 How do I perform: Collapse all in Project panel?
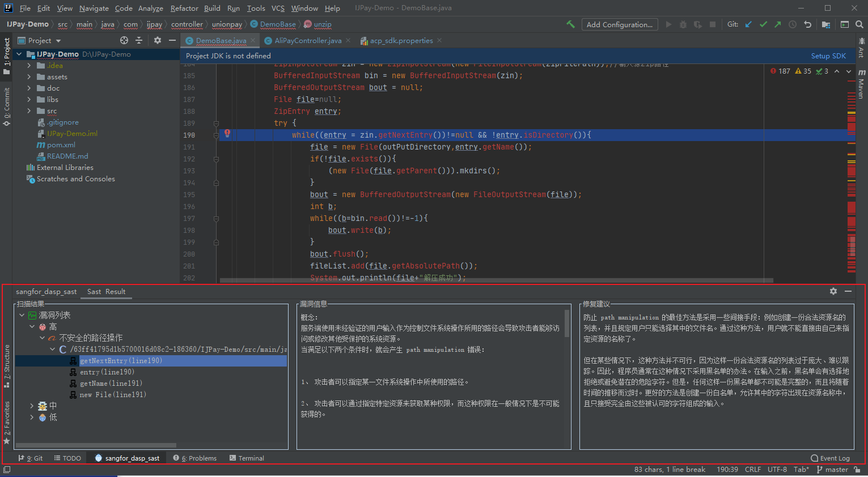139,40
